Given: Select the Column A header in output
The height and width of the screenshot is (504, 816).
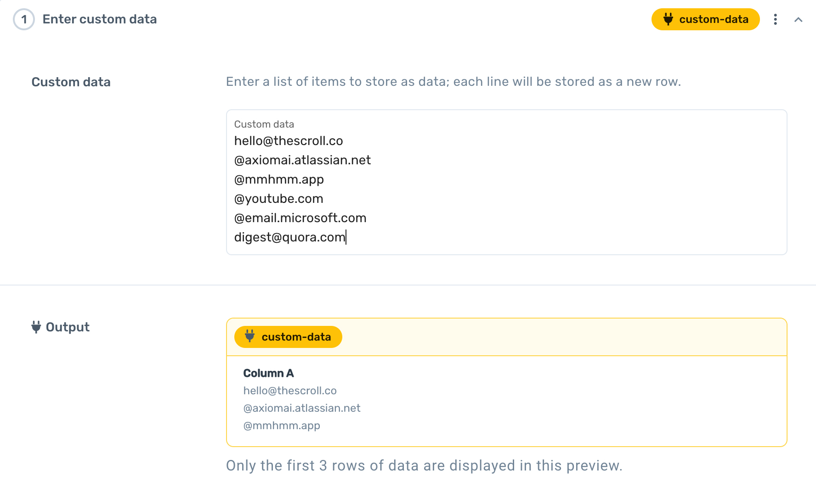Looking at the screenshot, I should [x=268, y=373].
